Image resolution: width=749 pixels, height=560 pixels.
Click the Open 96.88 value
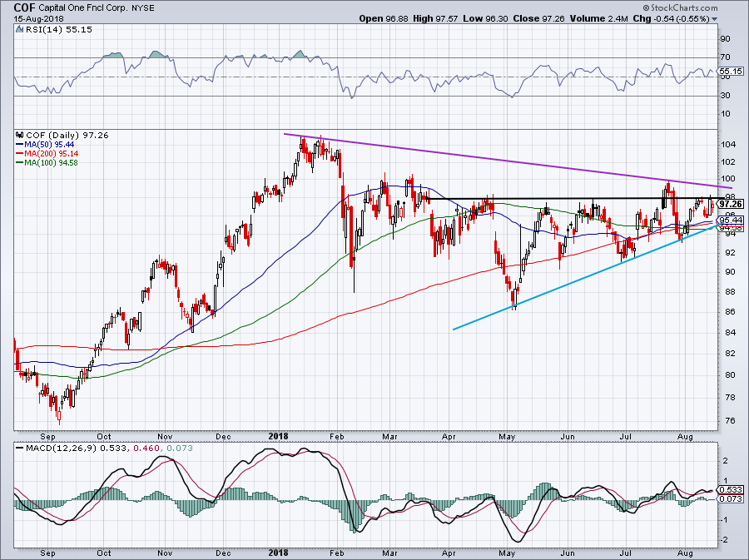point(384,18)
